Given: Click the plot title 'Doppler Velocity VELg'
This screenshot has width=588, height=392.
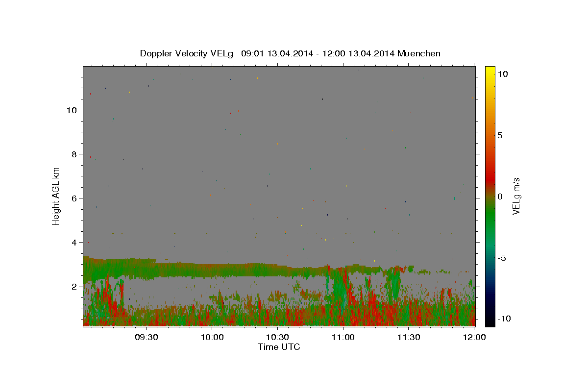Looking at the screenshot, I should (x=187, y=53).
